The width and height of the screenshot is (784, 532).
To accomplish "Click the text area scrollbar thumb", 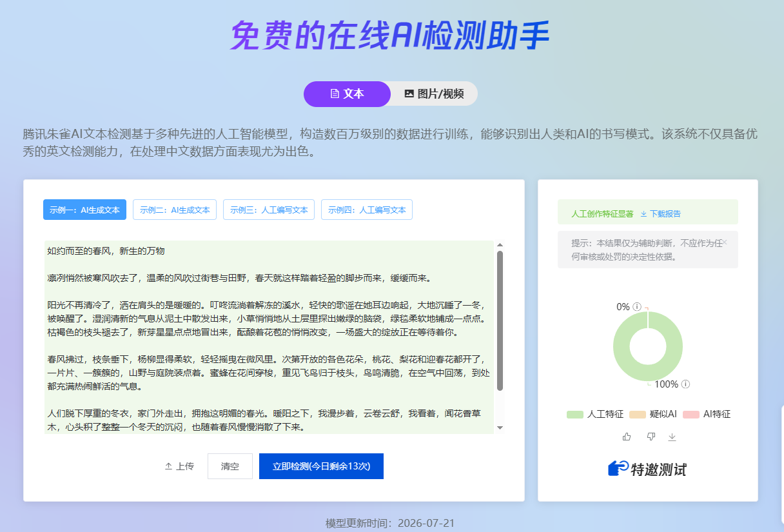I will pos(500,320).
